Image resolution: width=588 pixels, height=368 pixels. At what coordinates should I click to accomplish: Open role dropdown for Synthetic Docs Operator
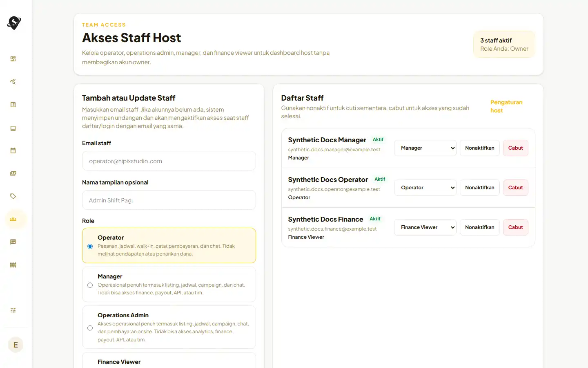pos(425,188)
